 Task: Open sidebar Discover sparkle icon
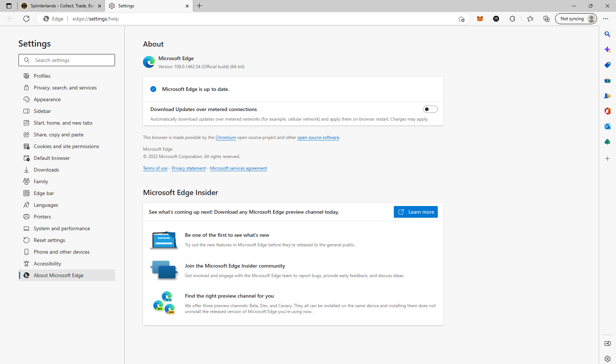tap(608, 49)
